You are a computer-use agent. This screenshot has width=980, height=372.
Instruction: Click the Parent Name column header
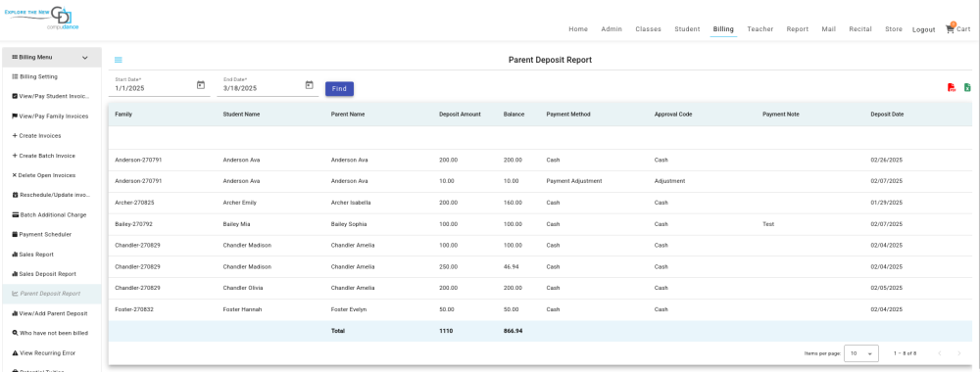click(348, 115)
